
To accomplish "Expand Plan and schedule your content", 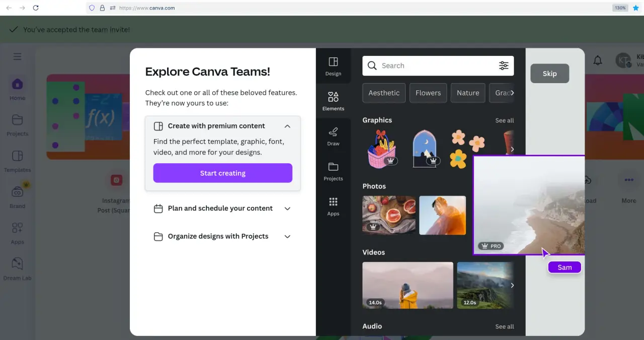I will [287, 208].
